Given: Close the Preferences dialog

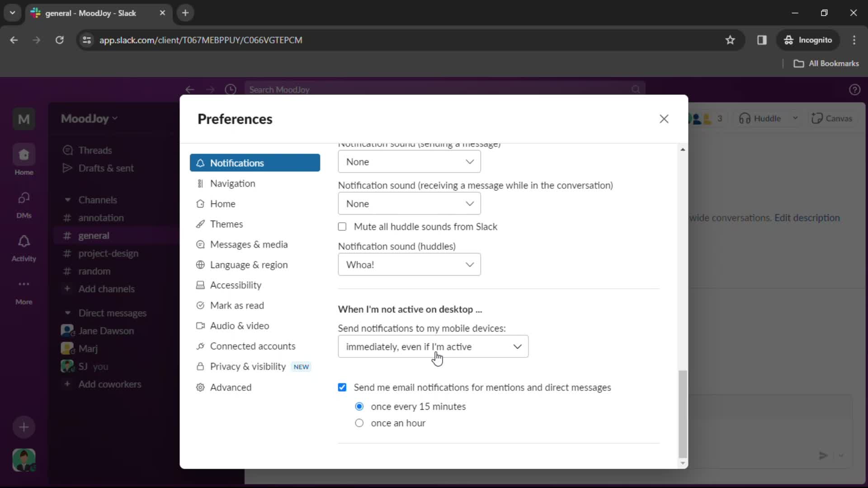Looking at the screenshot, I should pos(665,118).
